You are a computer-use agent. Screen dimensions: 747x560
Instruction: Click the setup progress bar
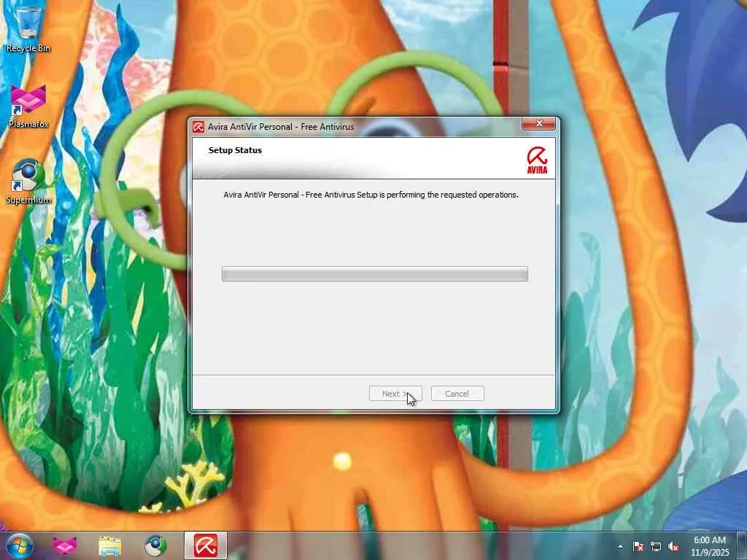pos(375,274)
